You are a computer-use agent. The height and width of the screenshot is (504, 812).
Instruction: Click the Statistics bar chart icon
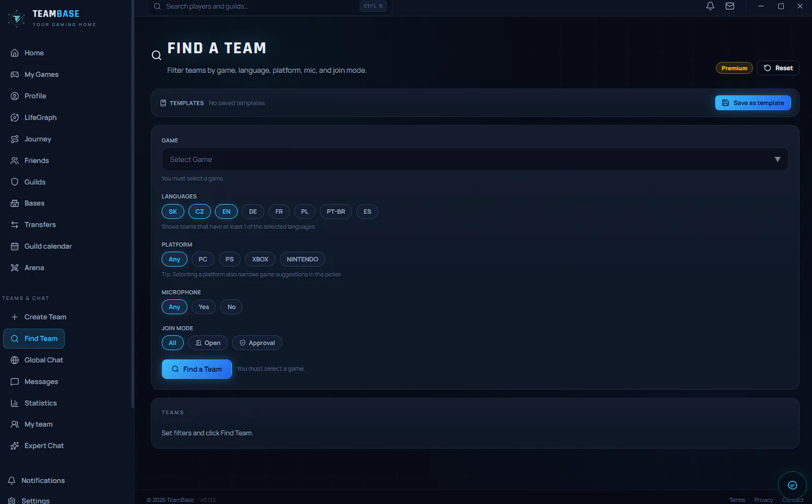[x=15, y=403]
